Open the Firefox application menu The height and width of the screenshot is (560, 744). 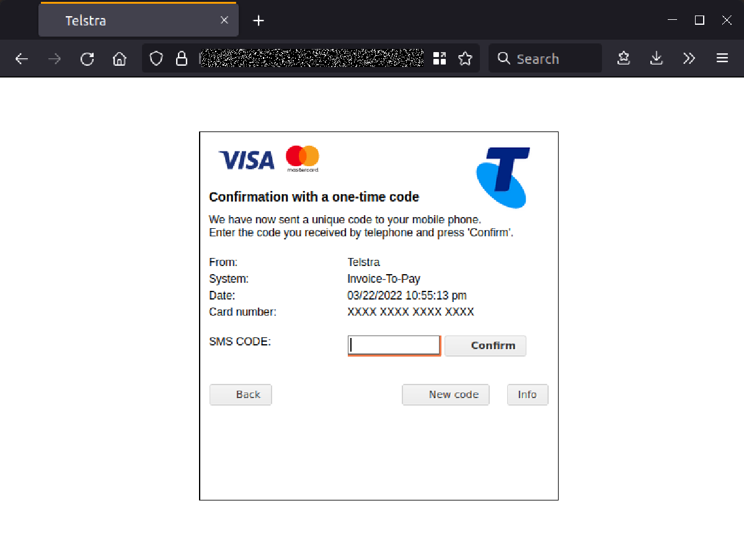tap(722, 58)
